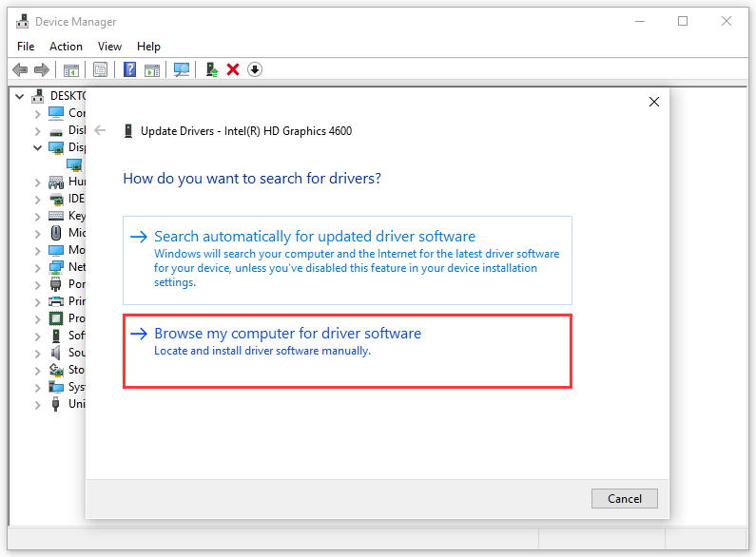Expand the Network adapters chevron
756x557 pixels.
(x=38, y=268)
